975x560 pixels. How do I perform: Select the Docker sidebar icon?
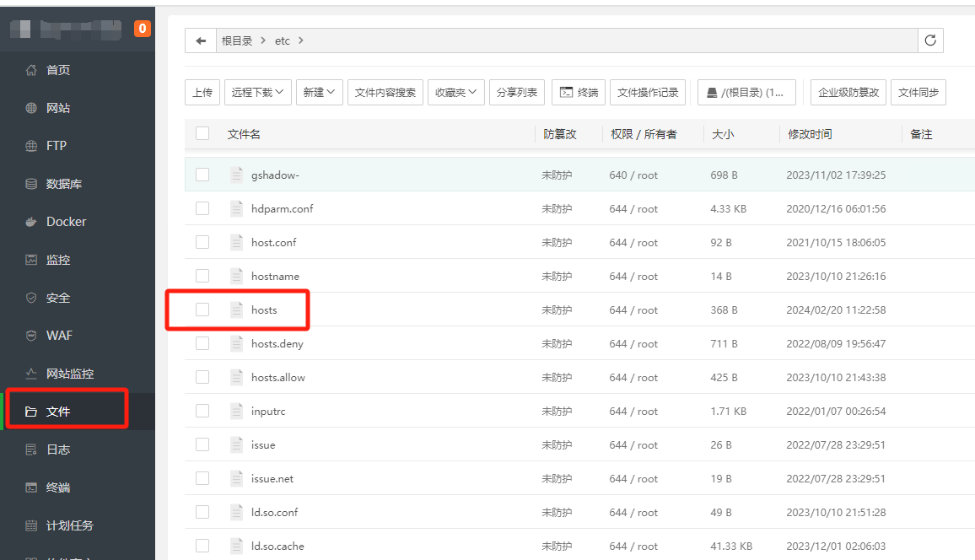click(x=31, y=221)
